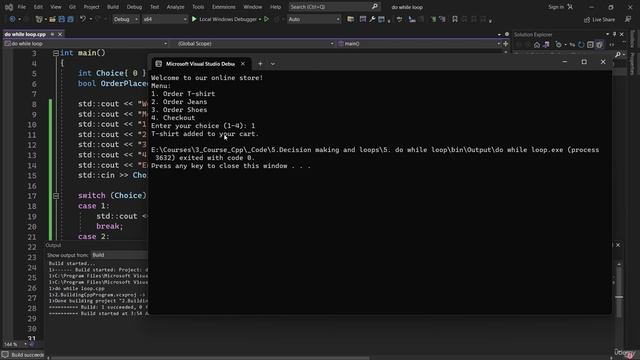Open the Debug menu
This screenshot has height=360, width=640.
[134, 7]
